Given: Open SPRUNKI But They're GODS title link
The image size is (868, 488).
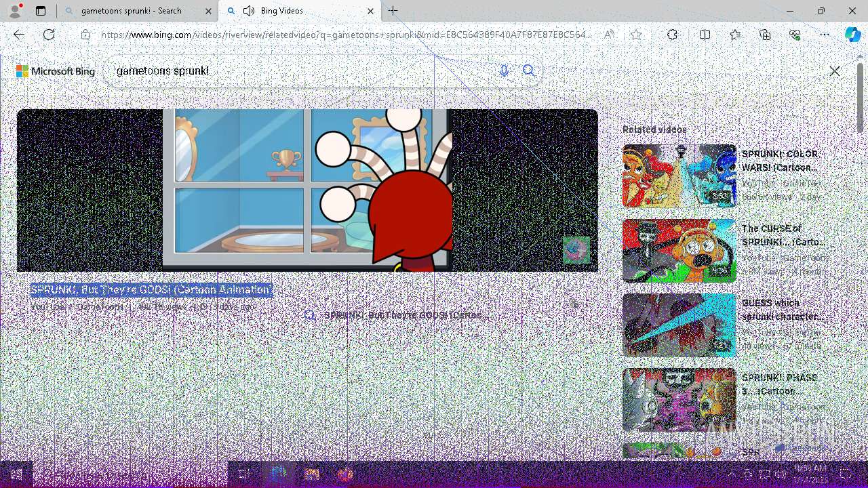Looking at the screenshot, I should point(151,289).
